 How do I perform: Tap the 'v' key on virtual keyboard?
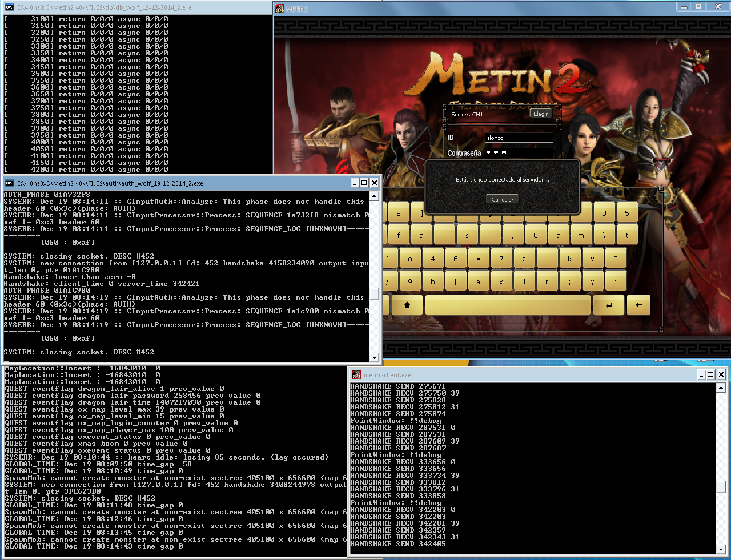593,259
